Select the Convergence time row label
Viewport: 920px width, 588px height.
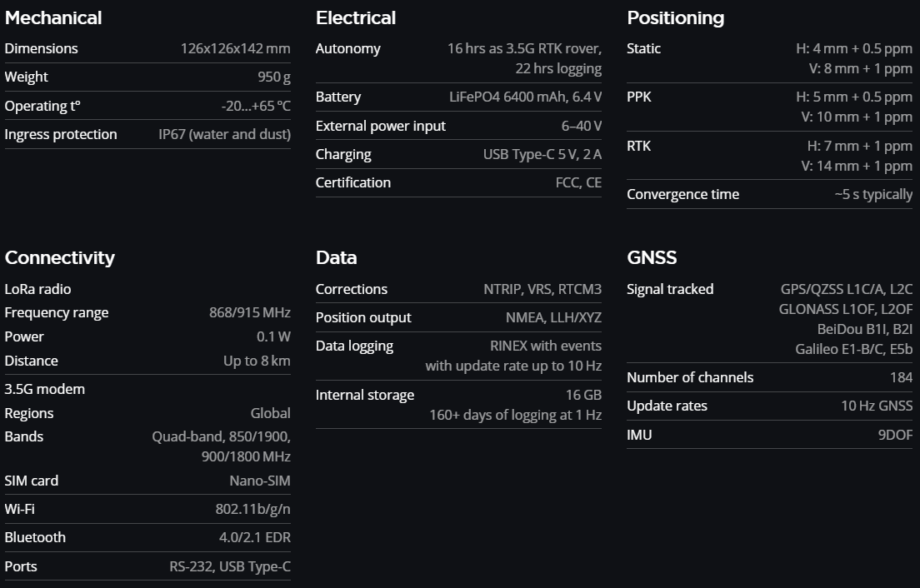click(x=682, y=194)
